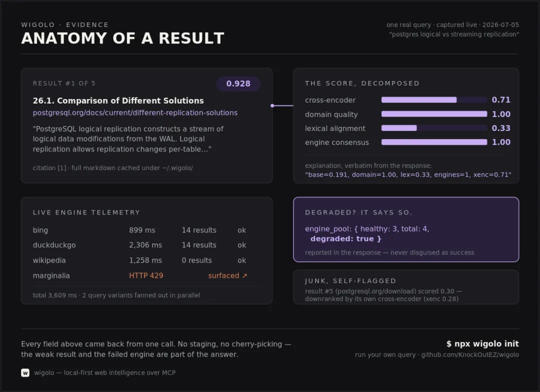This screenshot has width=540, height=392.
Task: Click the cross-encoder score bar
Action: (434, 100)
